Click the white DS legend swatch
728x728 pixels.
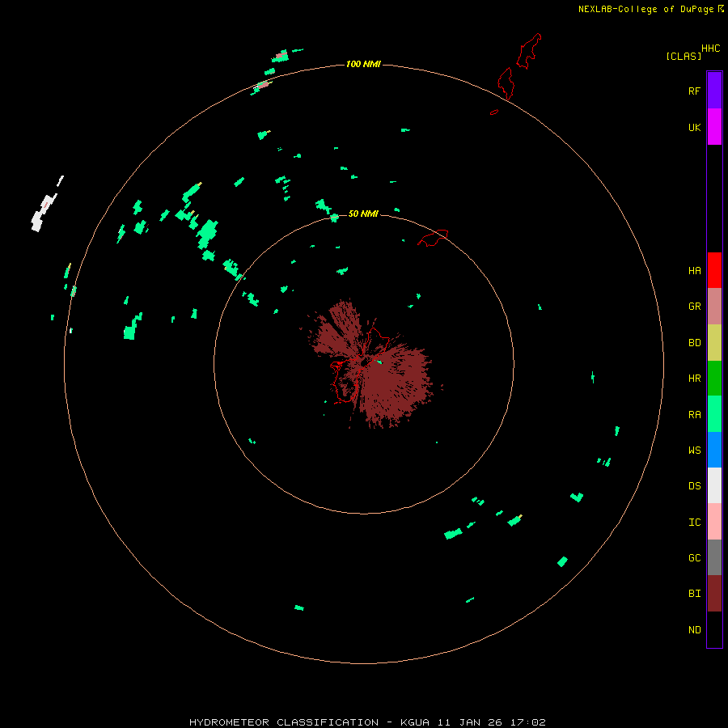714,485
